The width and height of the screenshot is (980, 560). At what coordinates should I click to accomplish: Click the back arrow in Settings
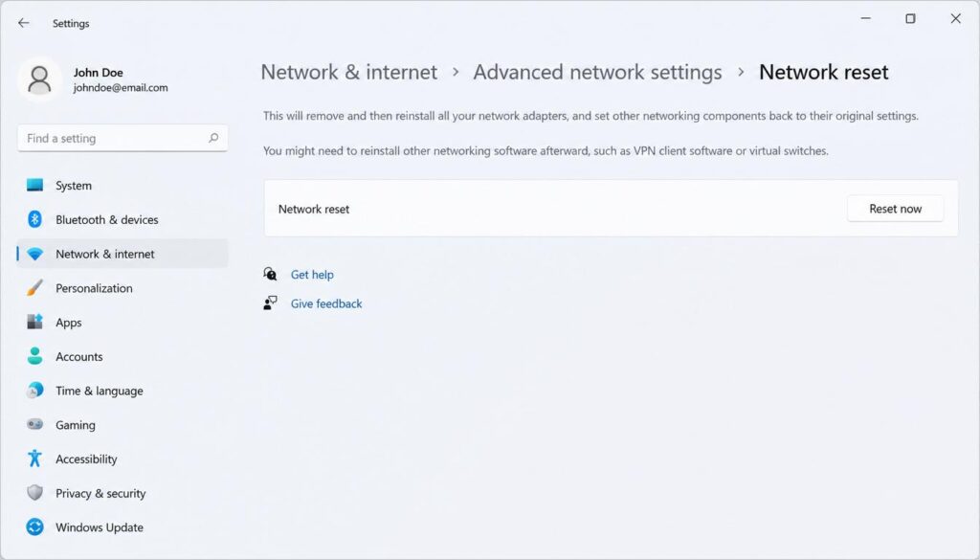pyautogui.click(x=24, y=23)
